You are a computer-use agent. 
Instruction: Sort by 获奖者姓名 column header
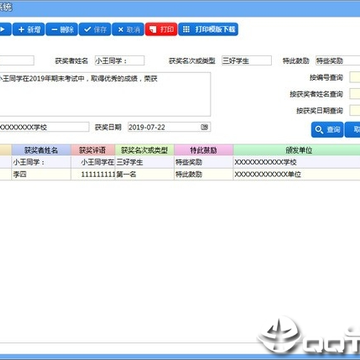41,150
